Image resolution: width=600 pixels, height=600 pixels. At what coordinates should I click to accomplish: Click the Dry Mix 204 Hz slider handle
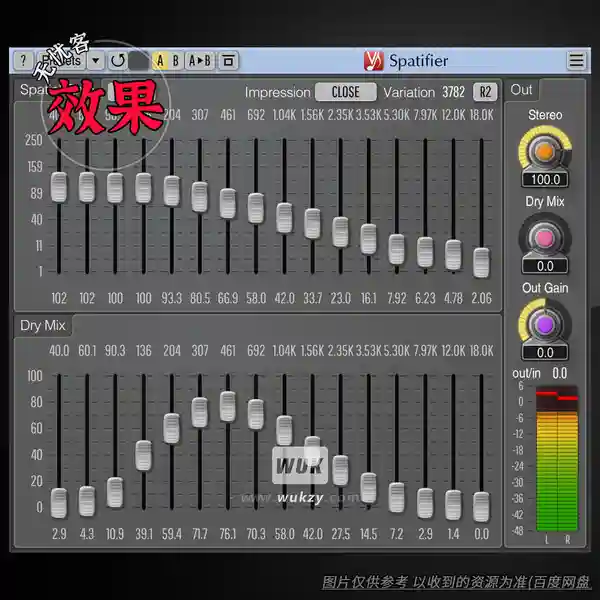[x=172, y=428]
